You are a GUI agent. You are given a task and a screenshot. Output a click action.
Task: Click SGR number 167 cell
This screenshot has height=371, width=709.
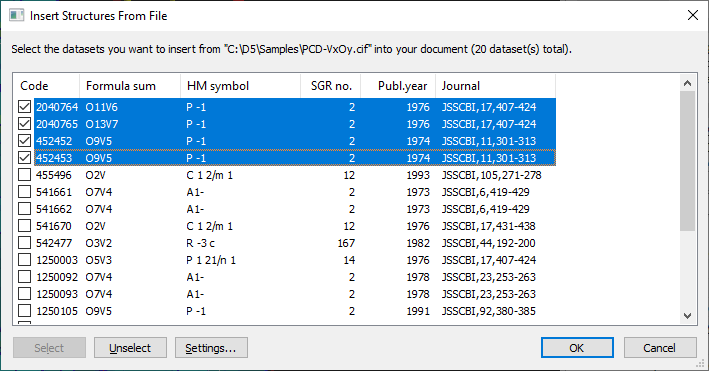pos(346,243)
